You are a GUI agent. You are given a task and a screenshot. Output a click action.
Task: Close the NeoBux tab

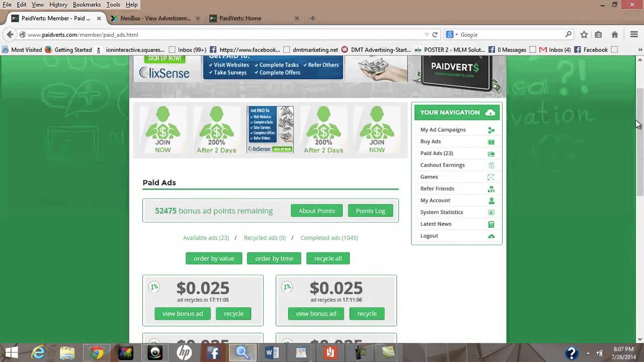click(x=198, y=19)
